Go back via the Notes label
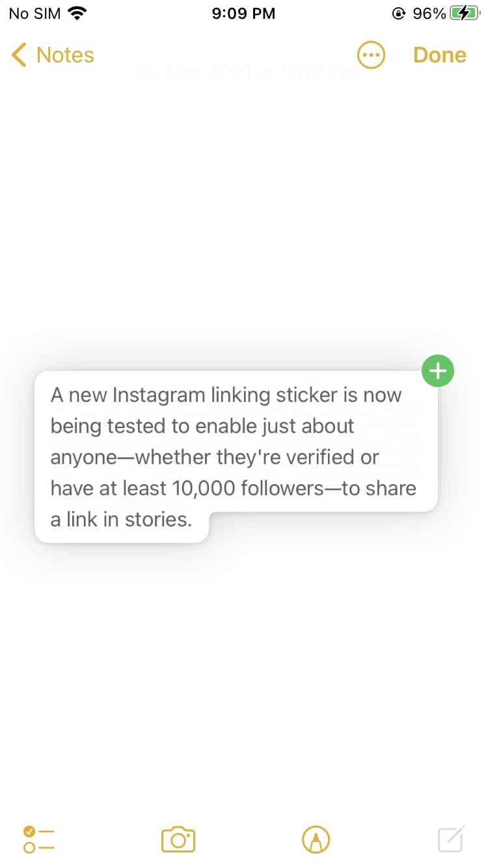Screen dimensions: 488x868 65,55
